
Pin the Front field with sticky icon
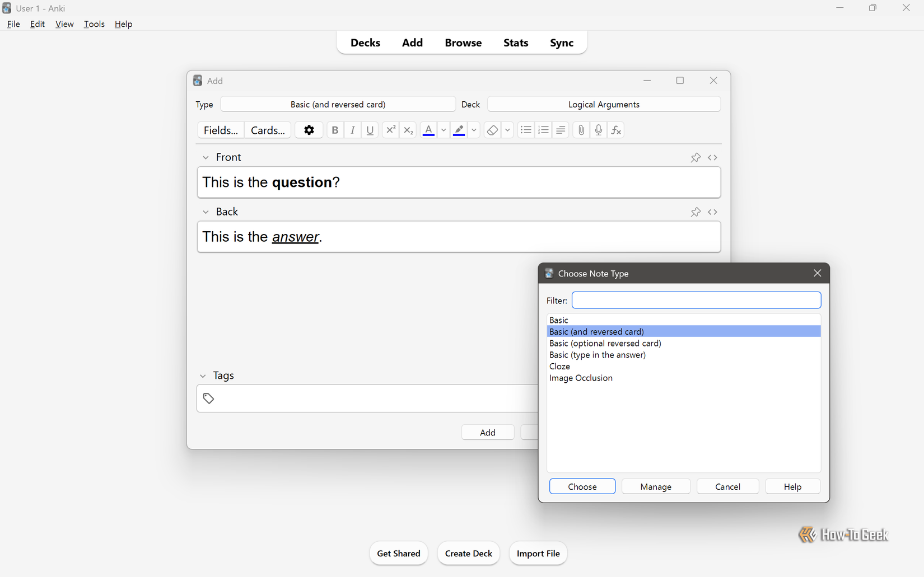[x=696, y=157]
